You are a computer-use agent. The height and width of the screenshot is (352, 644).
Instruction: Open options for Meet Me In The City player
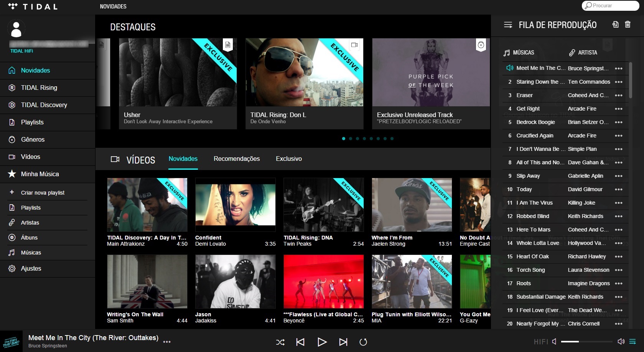pyautogui.click(x=167, y=342)
